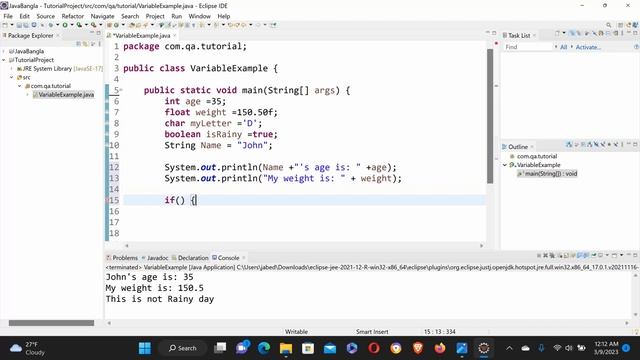The width and height of the screenshot is (640, 360).
Task: Open the New Task dropdown arrow
Action: tap(564, 33)
